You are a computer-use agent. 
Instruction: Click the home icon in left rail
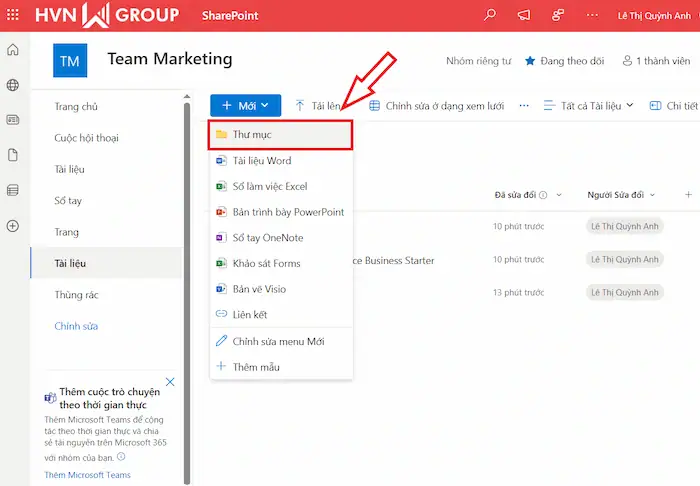tap(13, 51)
